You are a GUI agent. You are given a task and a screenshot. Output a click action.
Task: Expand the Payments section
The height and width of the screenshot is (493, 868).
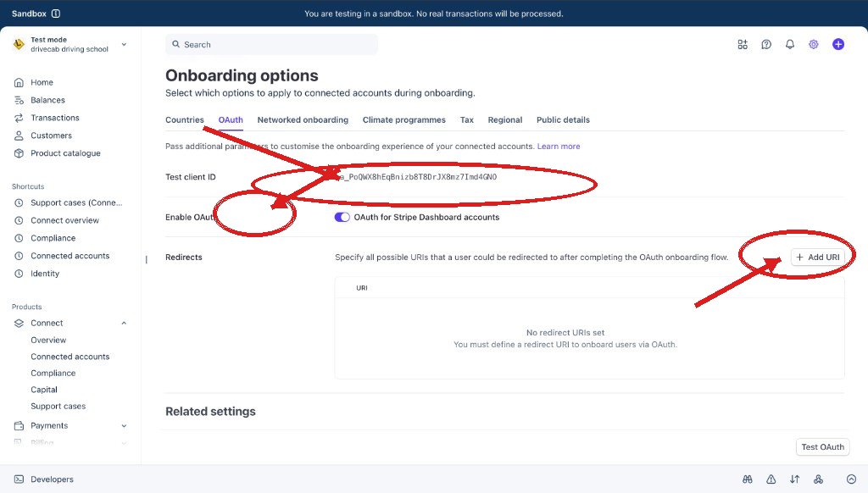[124, 425]
